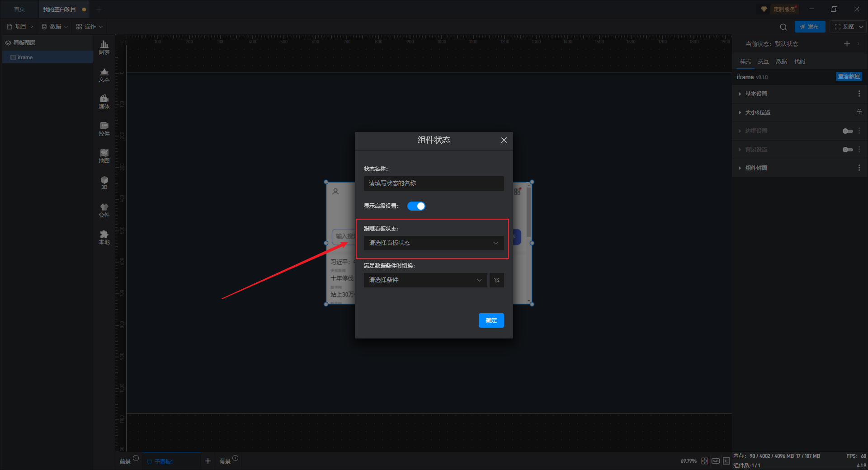Viewport: 868px width, 470px height.
Task: Click the fit-to-screen icon in status bar
Action: [x=705, y=461]
